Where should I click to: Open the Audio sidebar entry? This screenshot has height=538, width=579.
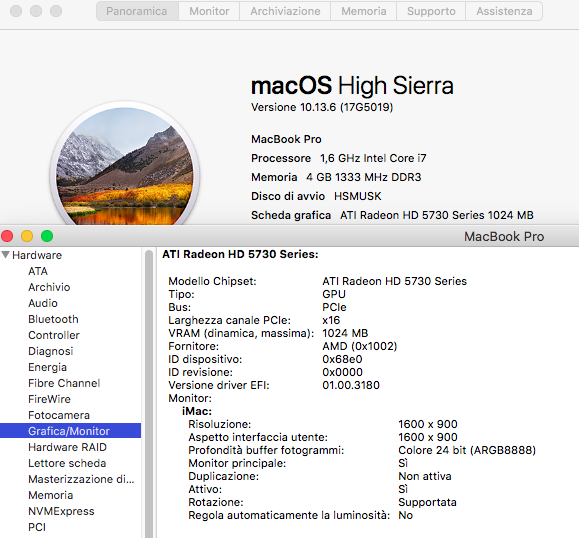point(43,303)
